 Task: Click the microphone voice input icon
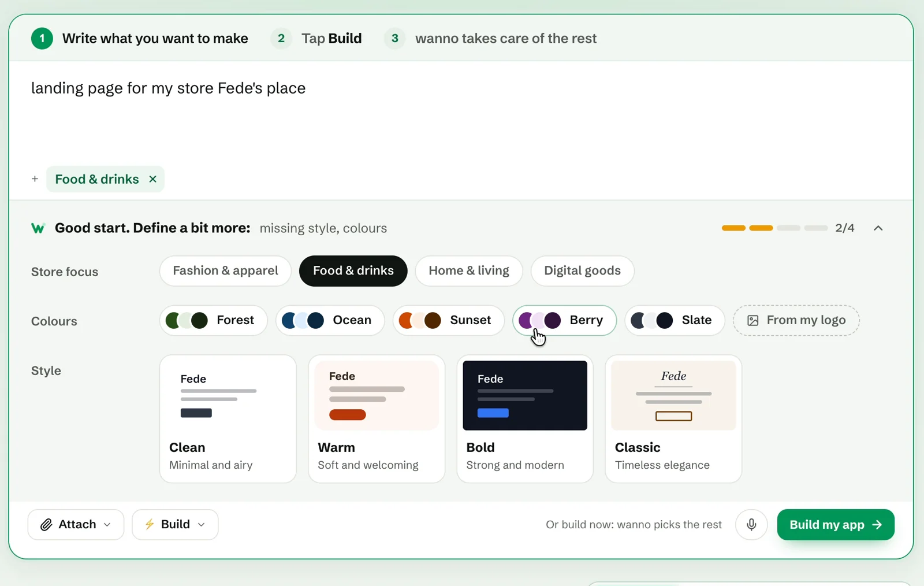coord(751,525)
